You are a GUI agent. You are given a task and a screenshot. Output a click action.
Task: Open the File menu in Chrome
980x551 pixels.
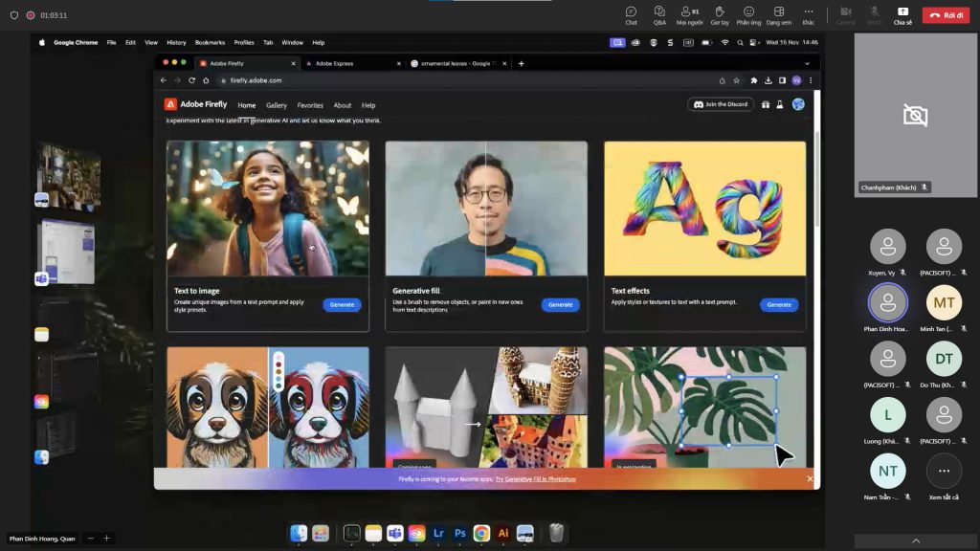(x=111, y=42)
